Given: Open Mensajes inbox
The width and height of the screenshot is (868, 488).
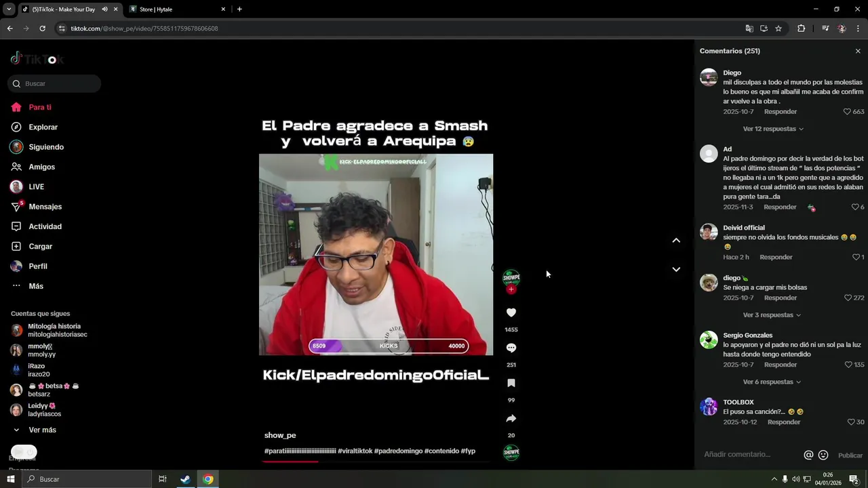Looking at the screenshot, I should point(36,207).
